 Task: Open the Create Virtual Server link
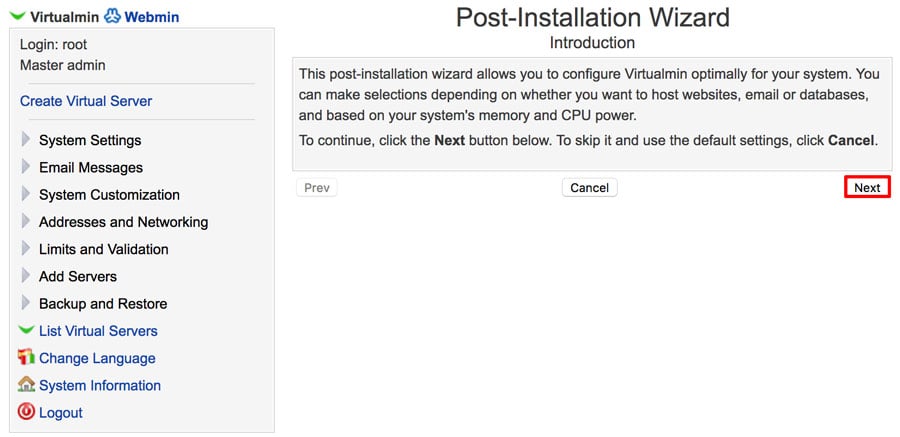(86, 101)
